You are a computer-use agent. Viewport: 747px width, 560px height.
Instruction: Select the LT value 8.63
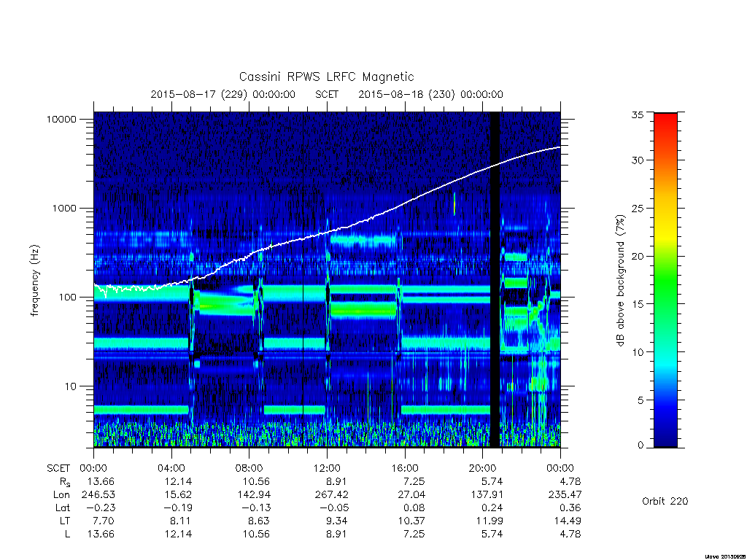pyautogui.click(x=259, y=521)
